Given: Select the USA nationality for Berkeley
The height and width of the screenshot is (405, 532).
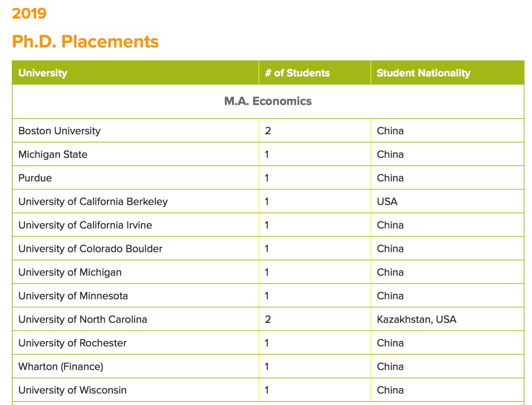Looking at the screenshot, I should tap(387, 202).
